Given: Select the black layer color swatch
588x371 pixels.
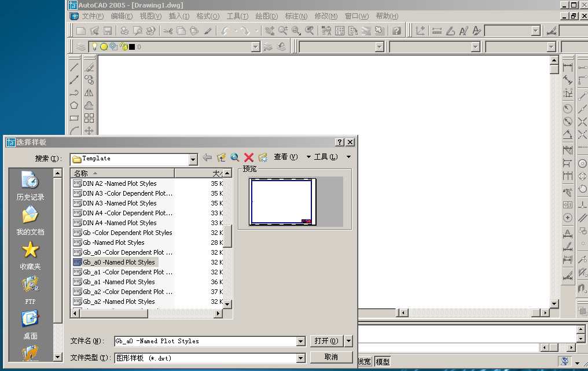Looking at the screenshot, I should [132, 47].
